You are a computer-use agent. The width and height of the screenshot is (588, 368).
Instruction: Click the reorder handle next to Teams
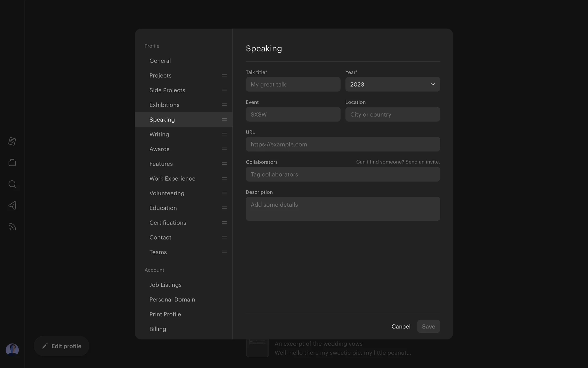point(224,252)
